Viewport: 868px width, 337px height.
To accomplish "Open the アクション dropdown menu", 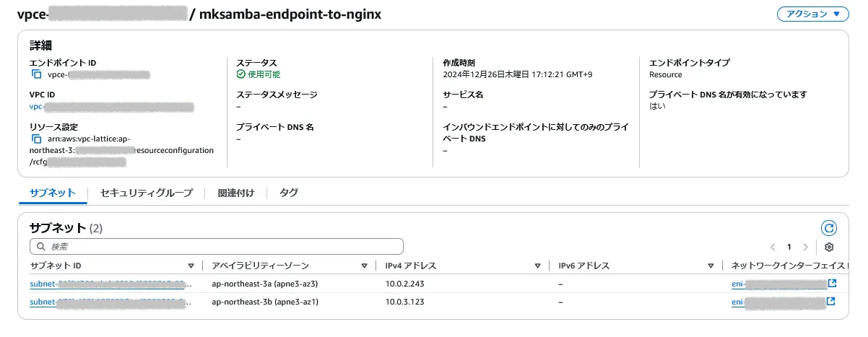I will (x=812, y=14).
